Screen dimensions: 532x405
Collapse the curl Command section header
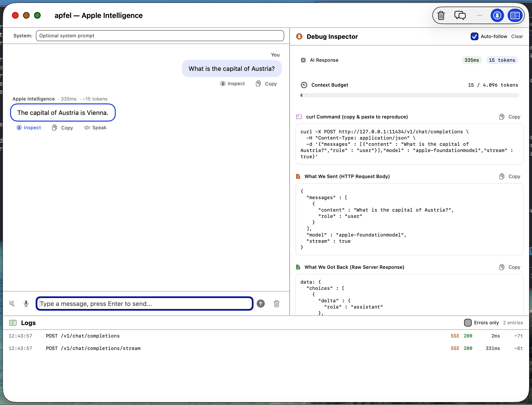pyautogui.click(x=356, y=117)
